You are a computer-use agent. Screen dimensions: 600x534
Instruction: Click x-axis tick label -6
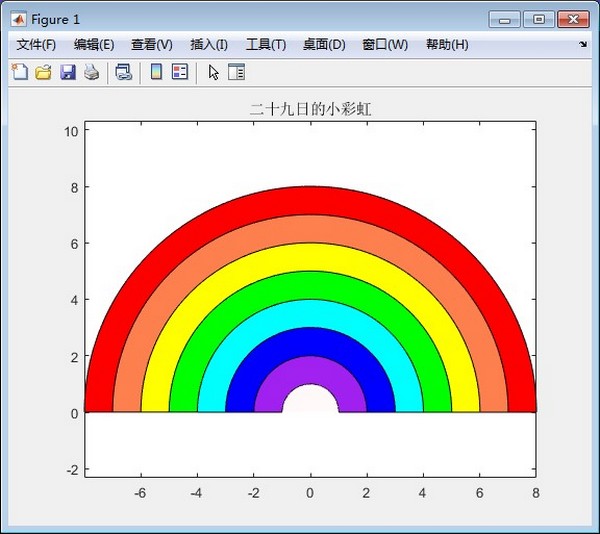point(140,493)
